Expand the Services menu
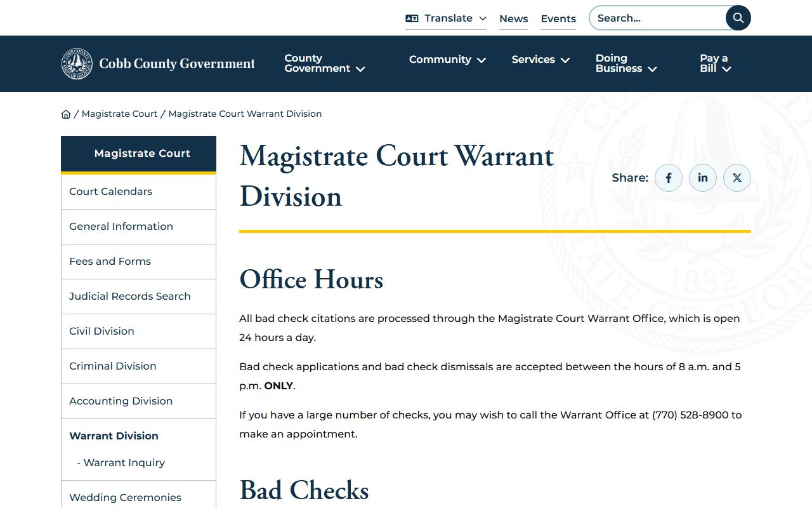812x508 pixels. [541, 60]
